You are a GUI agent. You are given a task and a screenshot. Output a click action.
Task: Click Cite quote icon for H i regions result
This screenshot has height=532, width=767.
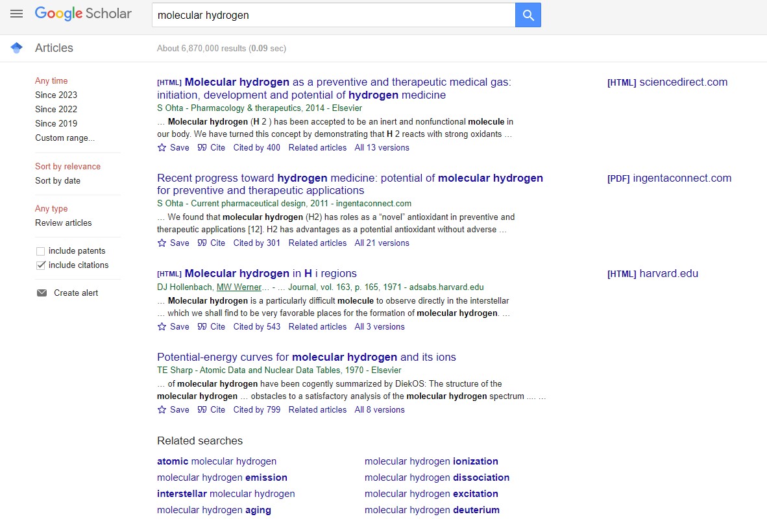click(x=202, y=326)
